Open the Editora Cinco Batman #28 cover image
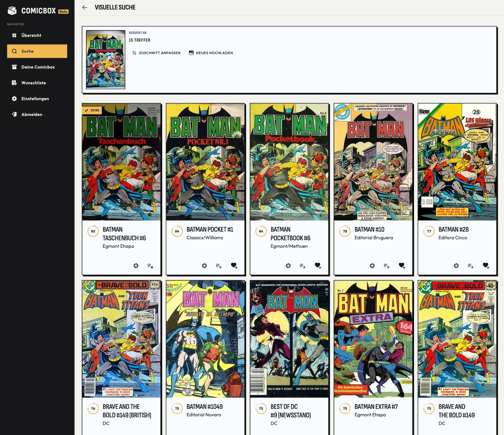Viewport: 504px width, 435px height. pyautogui.click(x=457, y=162)
